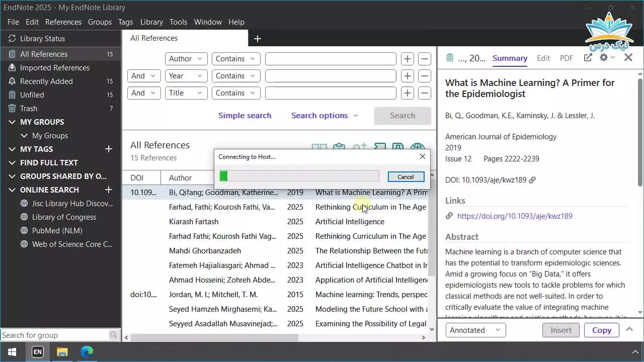Click the Library of Congress globe icon
Image resolution: width=644 pixels, height=362 pixels.
coord(24,217)
